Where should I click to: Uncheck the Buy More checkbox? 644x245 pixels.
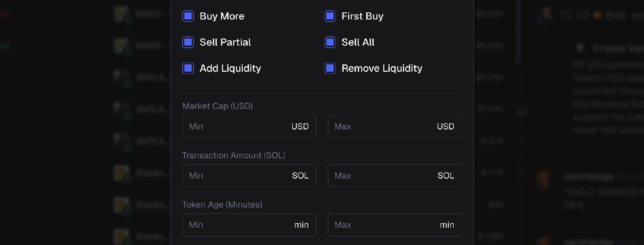click(x=188, y=16)
